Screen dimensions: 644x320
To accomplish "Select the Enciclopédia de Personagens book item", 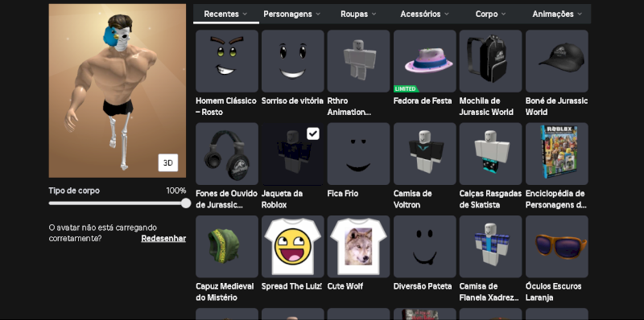I will coord(556,154).
